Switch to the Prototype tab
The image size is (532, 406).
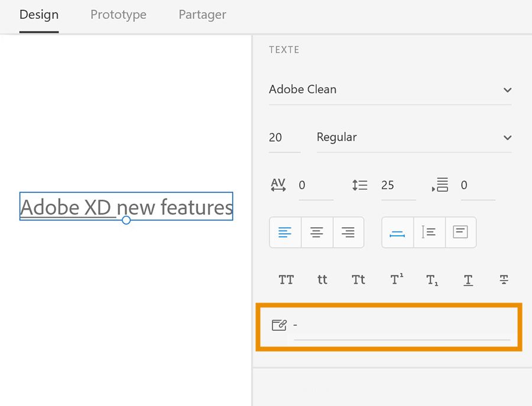point(118,15)
